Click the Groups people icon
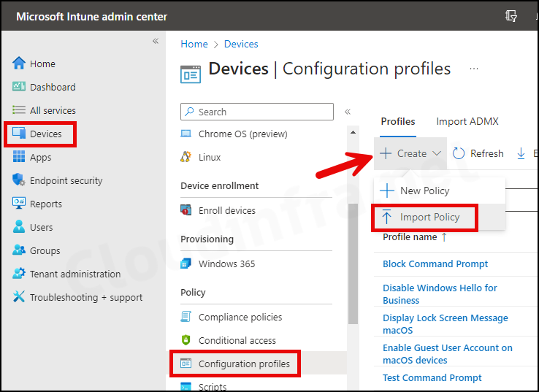Viewport: 539px width, 392px height. pos(18,250)
